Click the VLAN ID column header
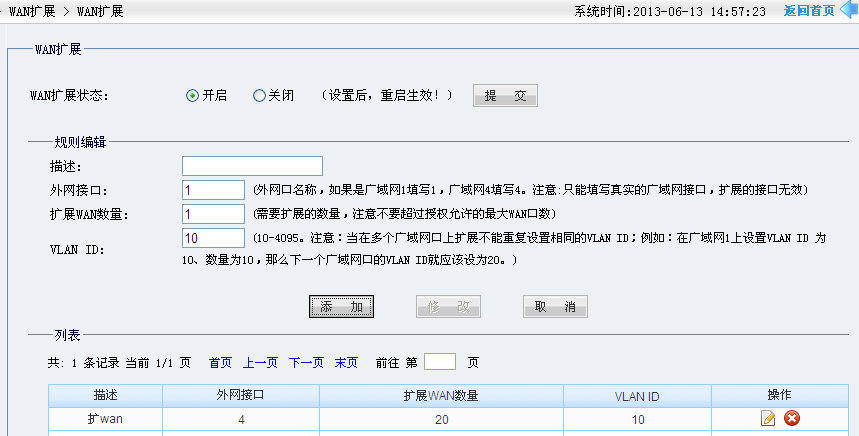The image size is (859, 436). point(637,396)
